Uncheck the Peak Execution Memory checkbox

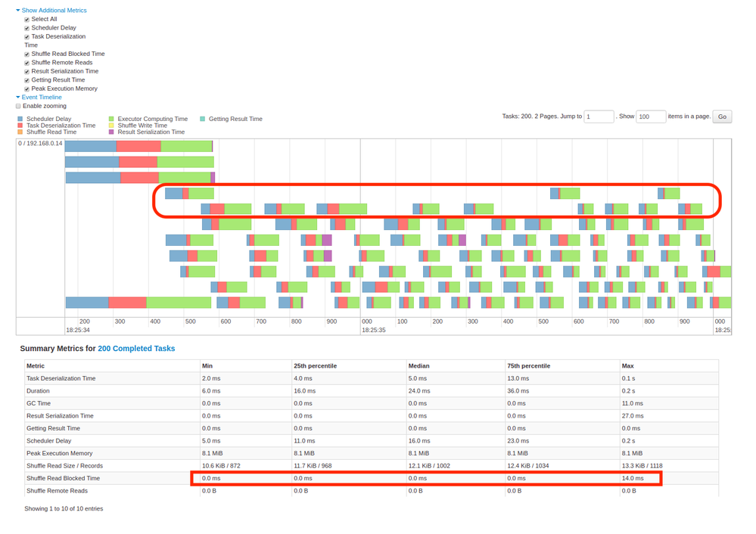coord(27,89)
